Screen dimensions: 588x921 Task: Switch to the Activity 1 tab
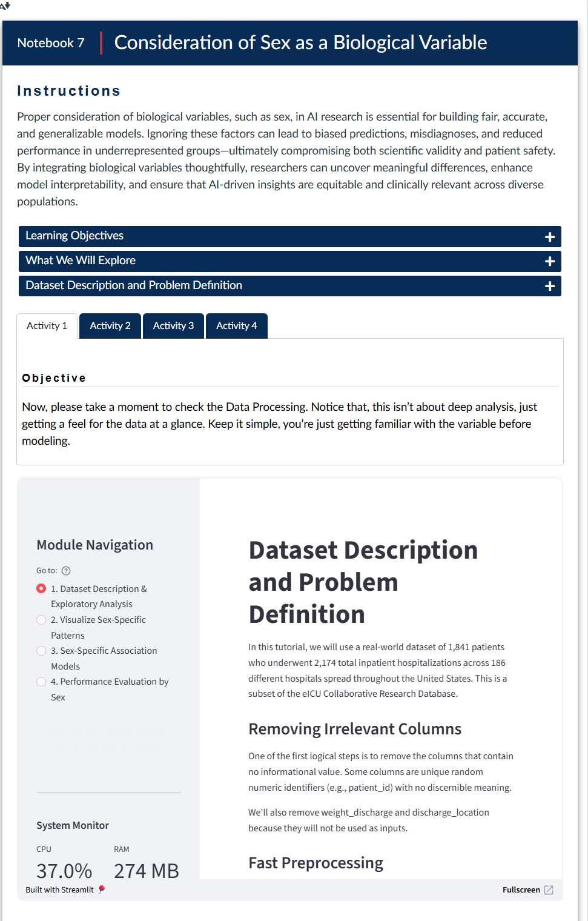coord(47,326)
